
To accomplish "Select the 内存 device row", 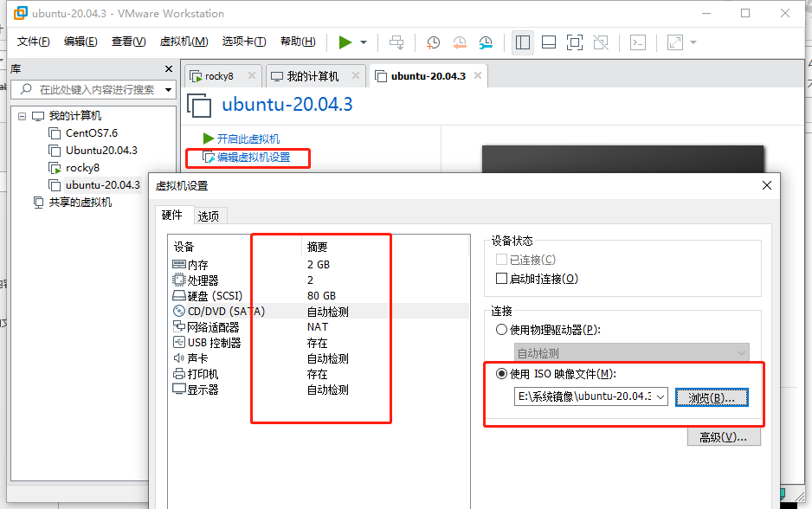I will click(x=319, y=265).
